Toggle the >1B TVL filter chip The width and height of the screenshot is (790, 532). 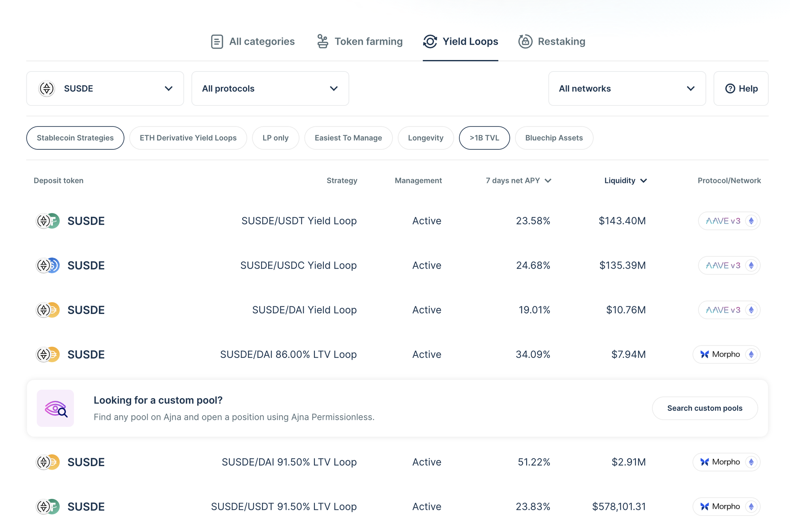click(484, 138)
